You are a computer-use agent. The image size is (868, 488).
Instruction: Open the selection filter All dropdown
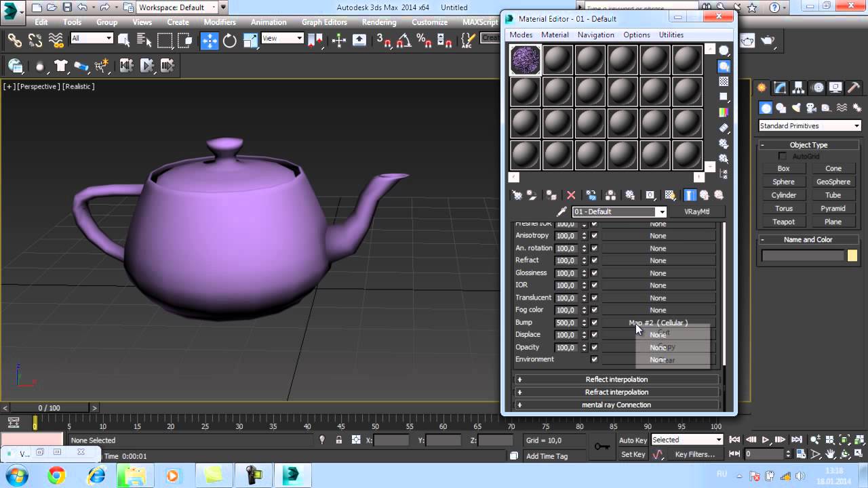pyautogui.click(x=92, y=39)
